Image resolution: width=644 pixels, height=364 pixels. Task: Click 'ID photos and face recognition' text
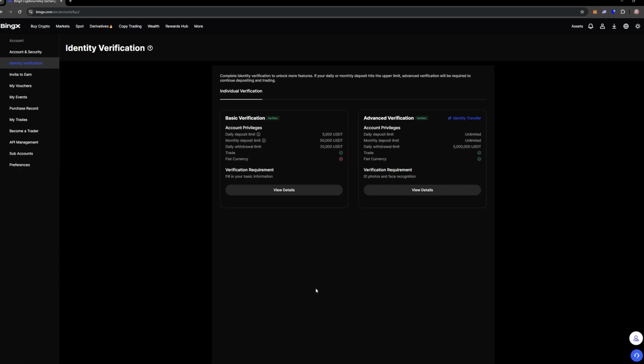[x=389, y=177]
